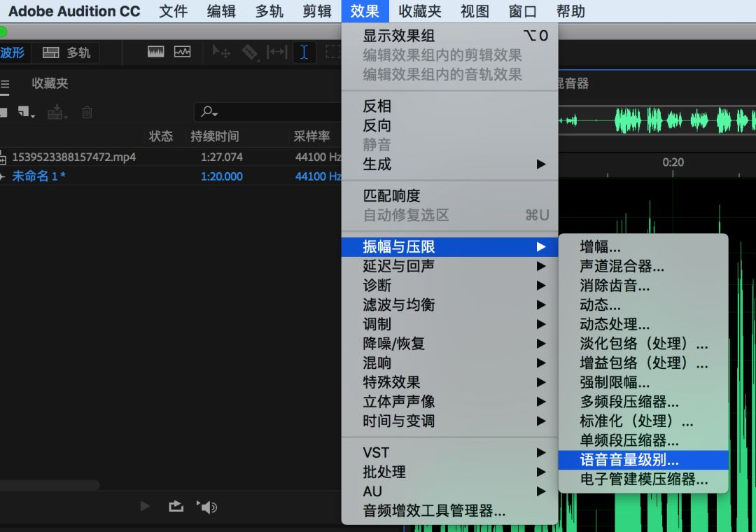Image resolution: width=756 pixels, height=532 pixels.
Task: Mute audio output via speaker icon
Action: coord(207,507)
